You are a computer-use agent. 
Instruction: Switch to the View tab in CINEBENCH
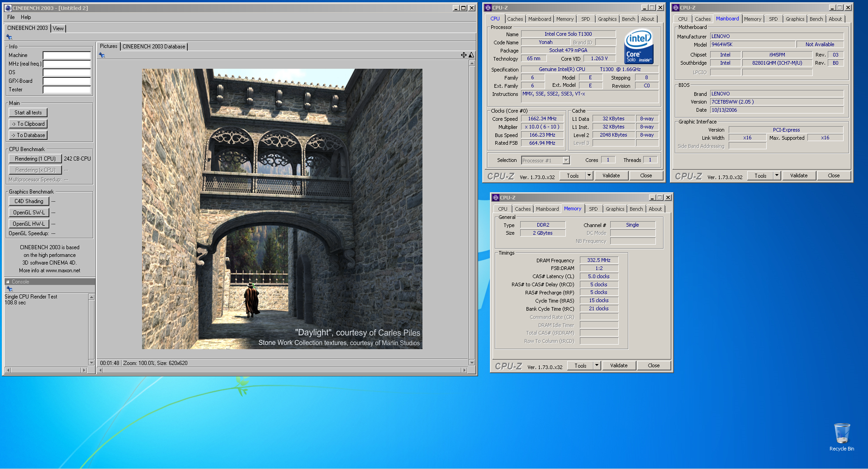[58, 28]
